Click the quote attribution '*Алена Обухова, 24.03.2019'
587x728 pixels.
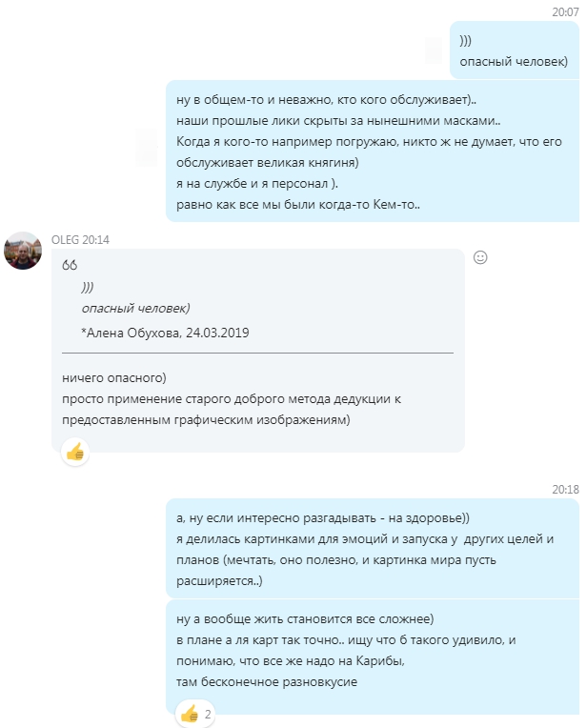(x=165, y=333)
